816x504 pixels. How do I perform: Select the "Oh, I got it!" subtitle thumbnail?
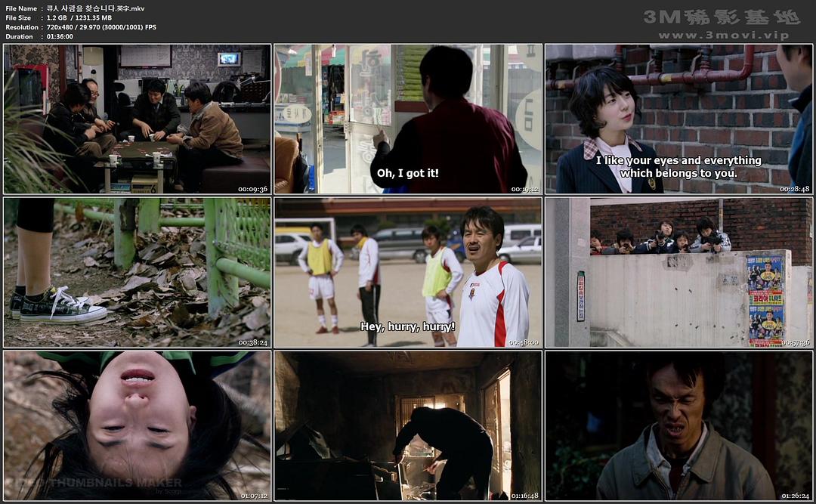408,119
